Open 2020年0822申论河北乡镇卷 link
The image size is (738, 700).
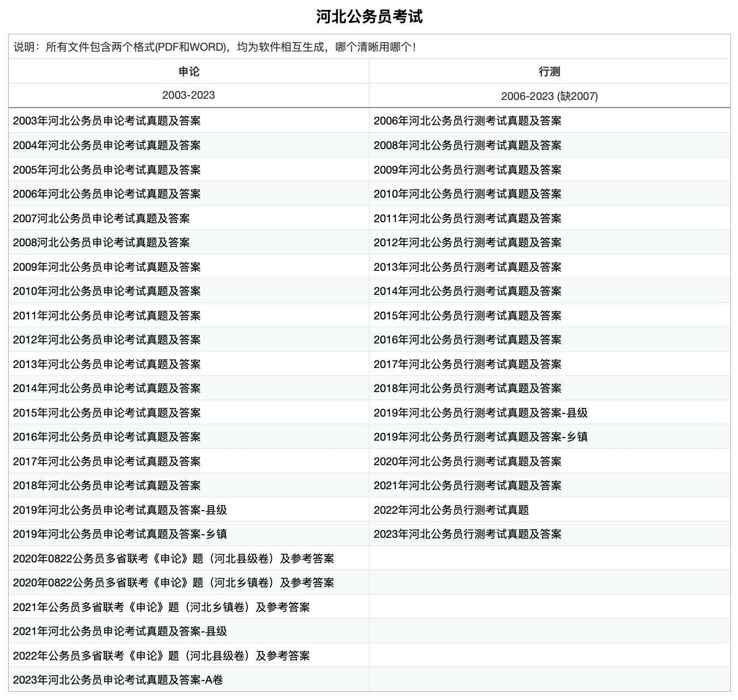click(173, 583)
